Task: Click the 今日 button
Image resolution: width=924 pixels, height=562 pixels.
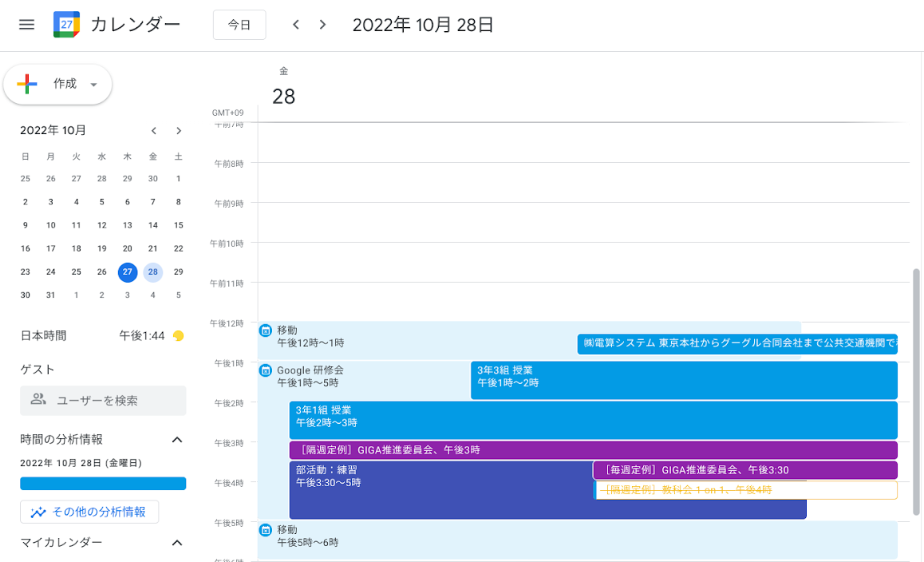Action: (239, 25)
